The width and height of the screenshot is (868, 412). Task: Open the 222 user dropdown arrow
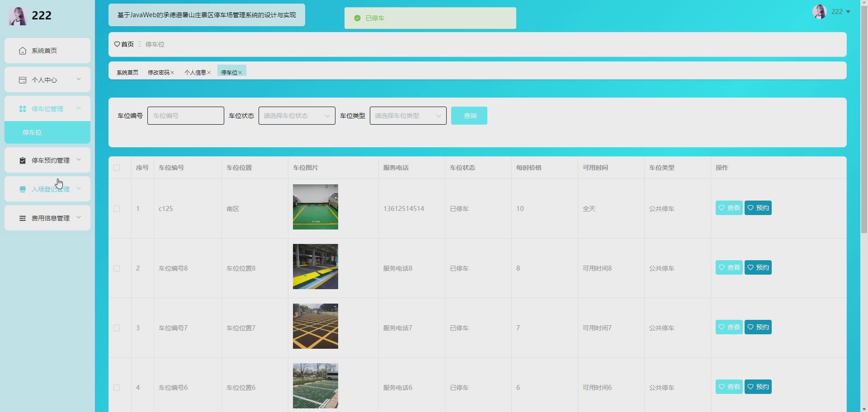click(x=848, y=12)
